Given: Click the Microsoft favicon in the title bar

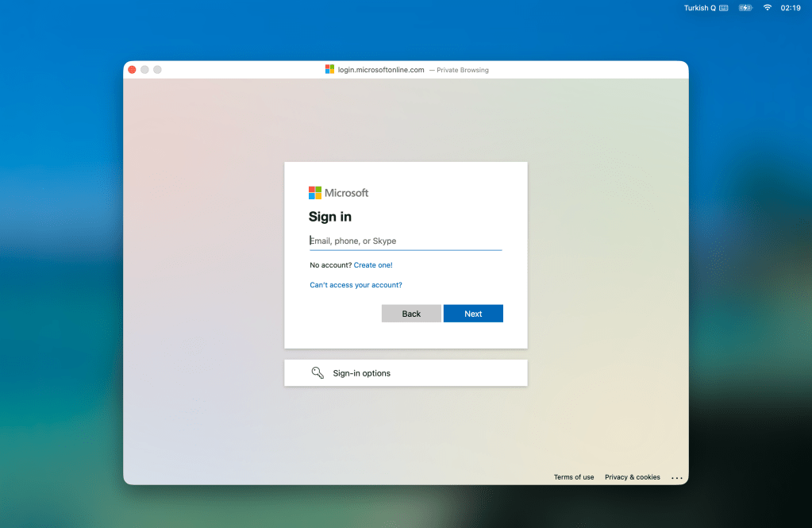Looking at the screenshot, I should pos(329,70).
